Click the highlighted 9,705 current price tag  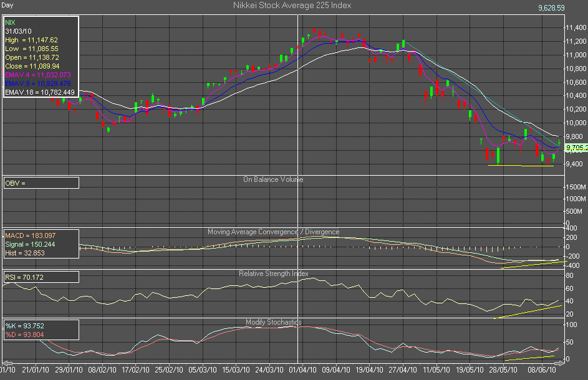576,148
